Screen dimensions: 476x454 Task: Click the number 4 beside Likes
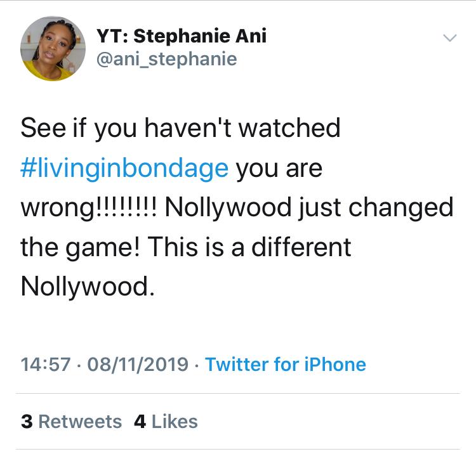click(x=140, y=421)
